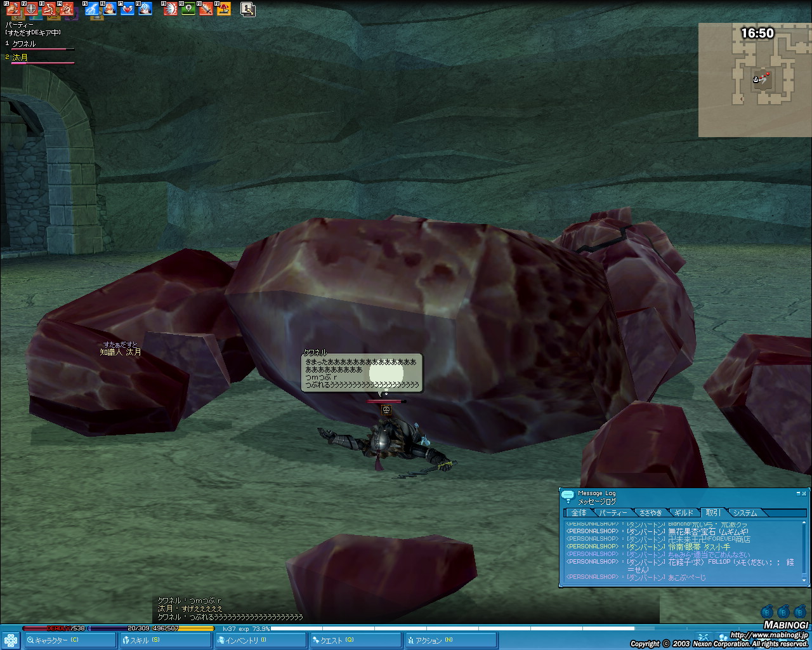The height and width of the screenshot is (650, 812).
Task: Click the skull deadly status icon
Action: click(x=385, y=410)
